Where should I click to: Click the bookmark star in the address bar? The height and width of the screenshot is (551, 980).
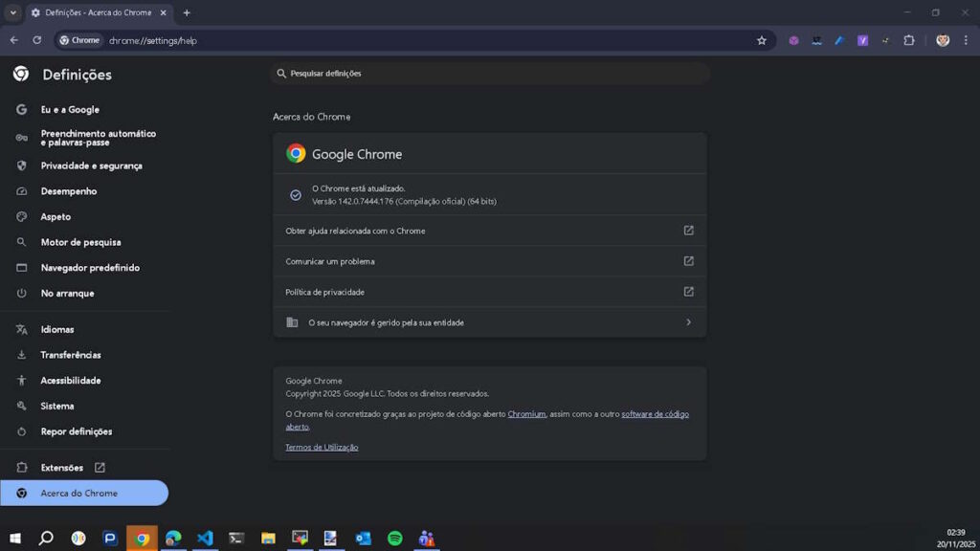click(761, 40)
